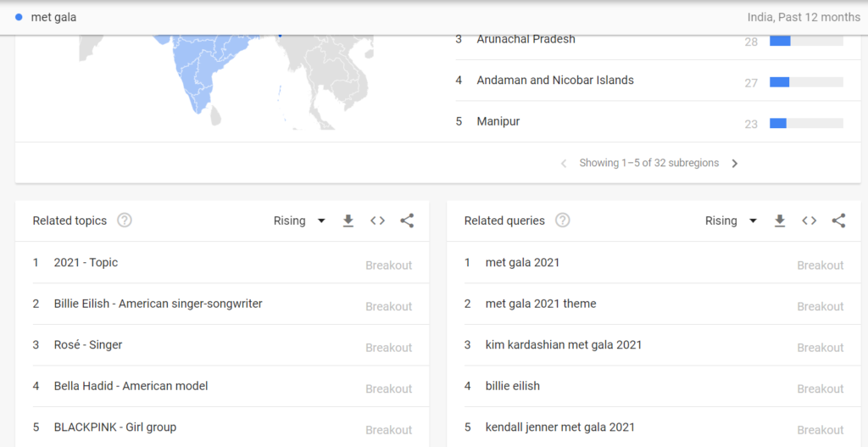Open 'met gala 2021 theme' query

[541, 304]
